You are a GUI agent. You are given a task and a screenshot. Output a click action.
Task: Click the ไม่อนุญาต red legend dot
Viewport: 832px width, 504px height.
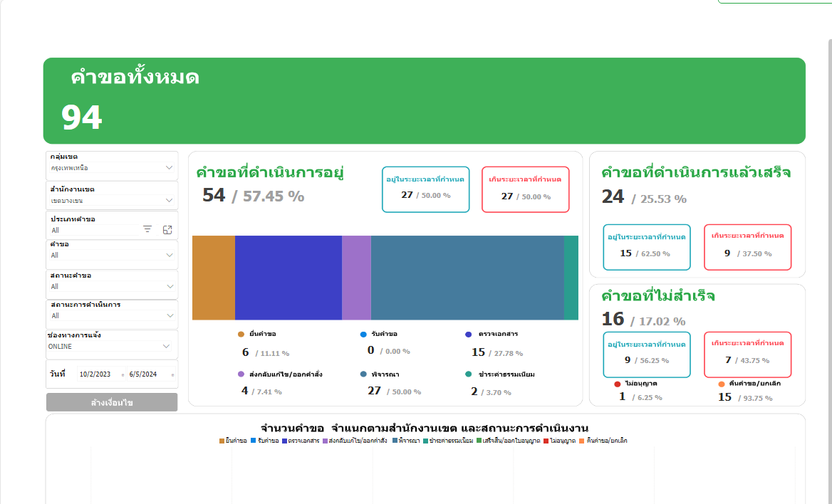coord(617,384)
